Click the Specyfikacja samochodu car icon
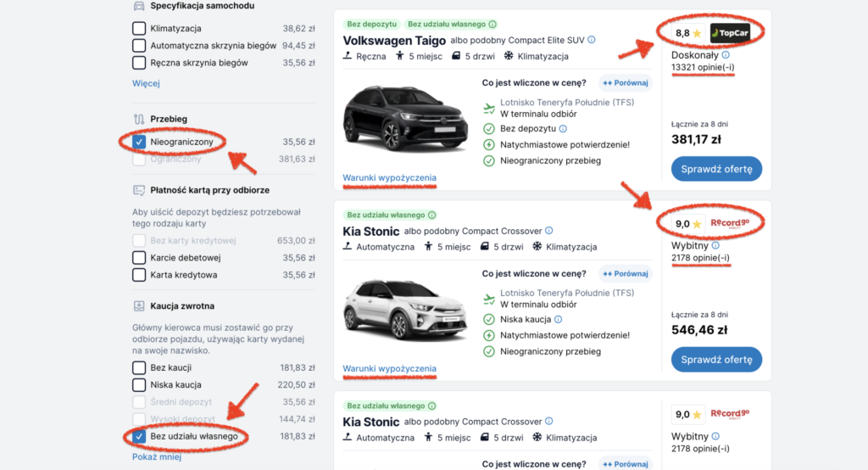The width and height of the screenshot is (868, 470). coord(139,6)
